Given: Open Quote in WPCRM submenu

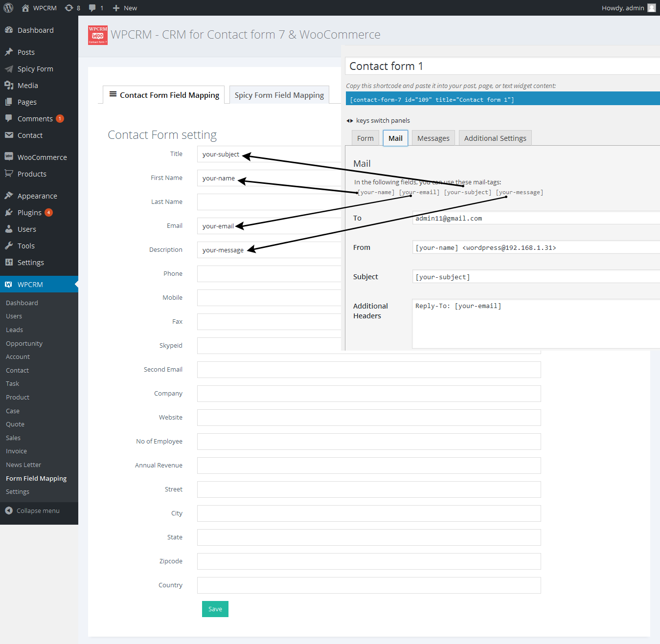Looking at the screenshot, I should [x=15, y=424].
